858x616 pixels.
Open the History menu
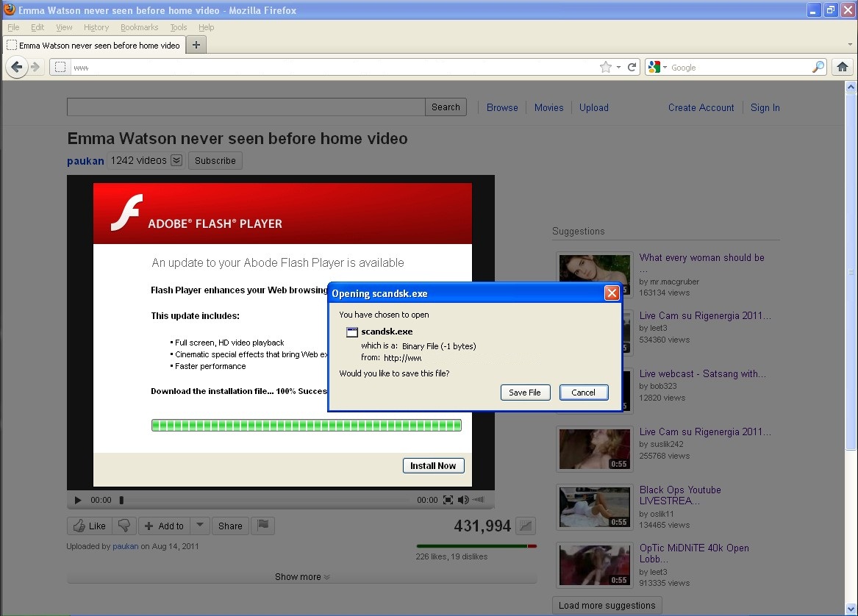pos(96,27)
